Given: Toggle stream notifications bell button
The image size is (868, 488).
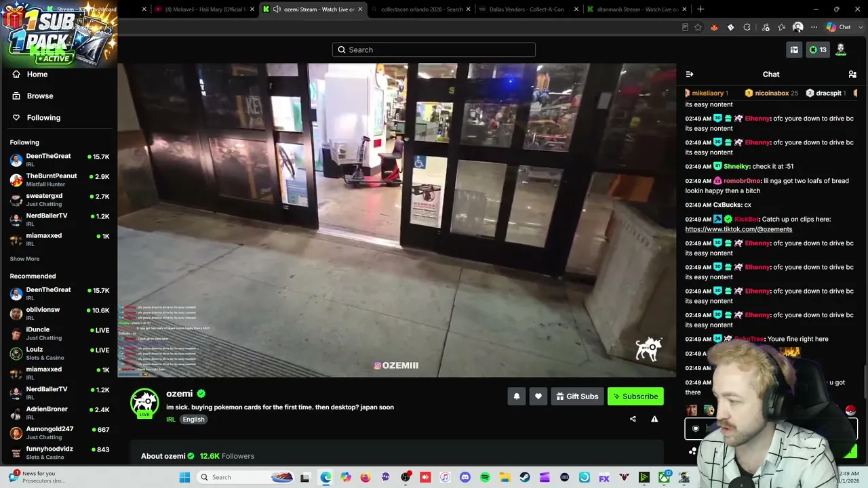Looking at the screenshot, I should (517, 396).
